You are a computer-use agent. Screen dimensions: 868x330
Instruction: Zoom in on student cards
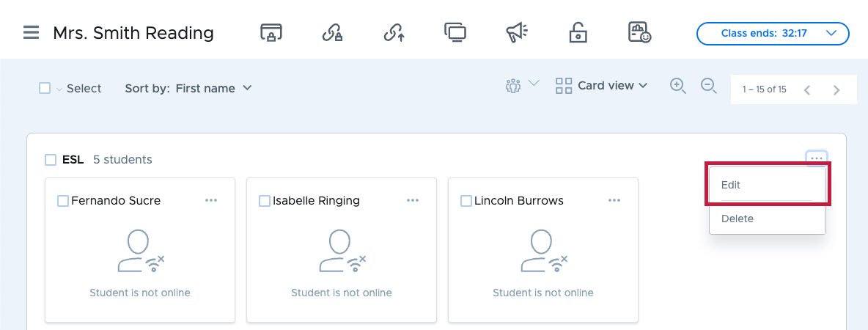tap(678, 86)
